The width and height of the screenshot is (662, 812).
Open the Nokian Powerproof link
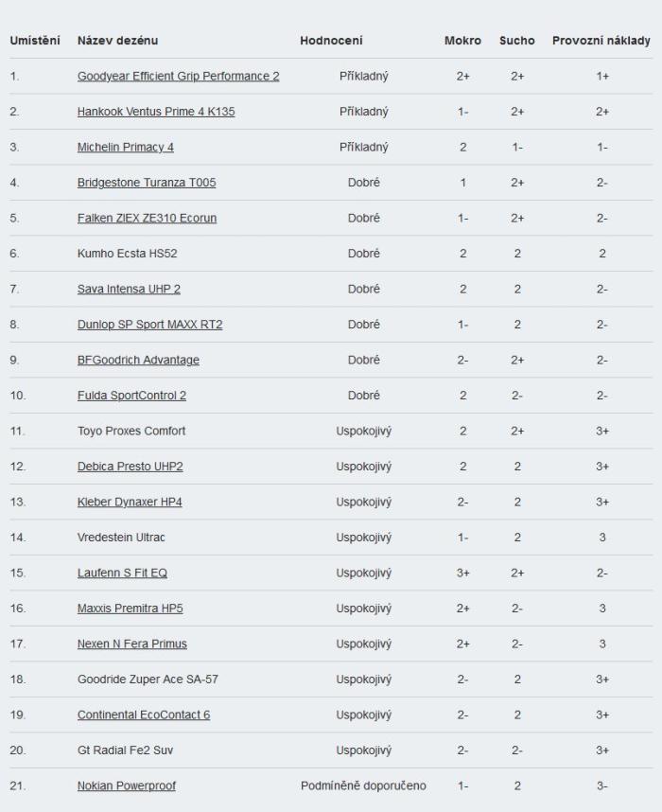pos(127,786)
